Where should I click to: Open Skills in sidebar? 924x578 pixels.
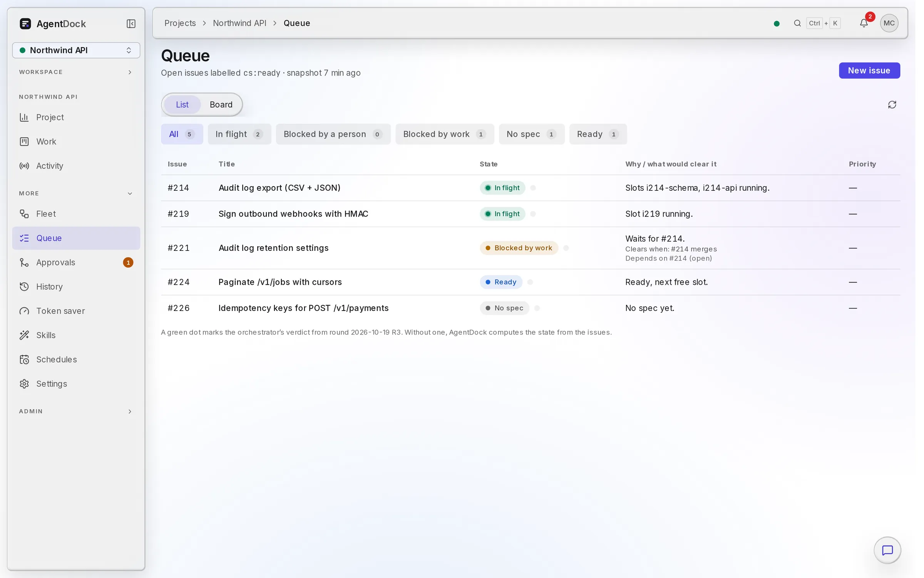[76, 335]
